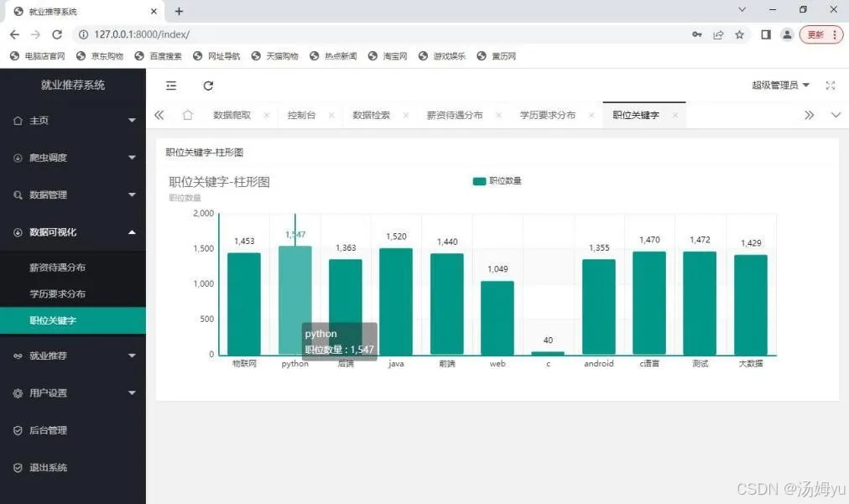Switch to the 控制台 tab
The image size is (849, 504).
point(301,115)
